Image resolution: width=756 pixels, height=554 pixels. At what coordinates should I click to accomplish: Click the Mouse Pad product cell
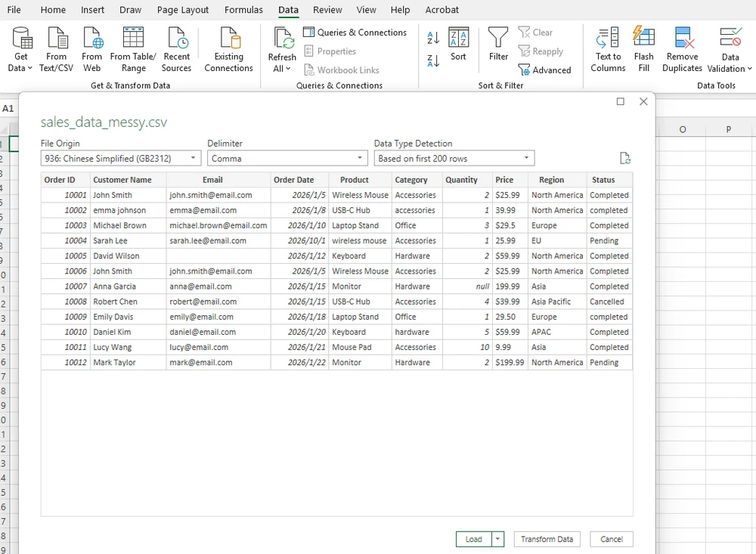click(360, 347)
